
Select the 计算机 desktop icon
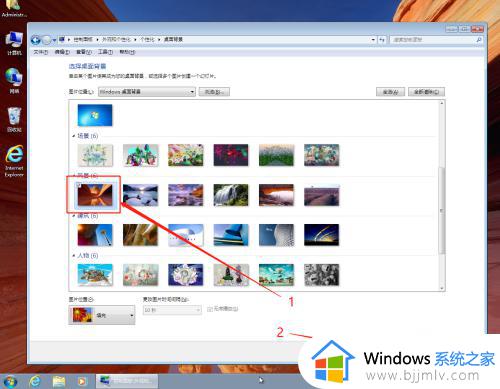(14, 43)
